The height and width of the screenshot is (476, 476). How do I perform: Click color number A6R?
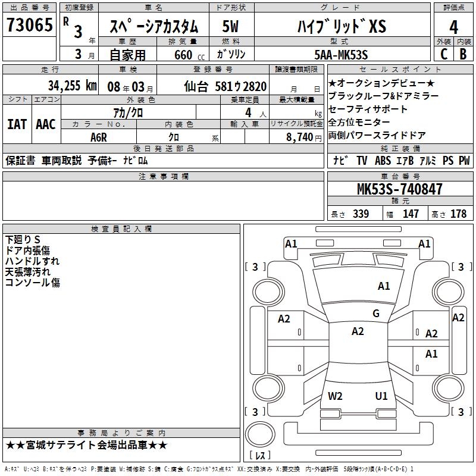[x=99, y=137]
